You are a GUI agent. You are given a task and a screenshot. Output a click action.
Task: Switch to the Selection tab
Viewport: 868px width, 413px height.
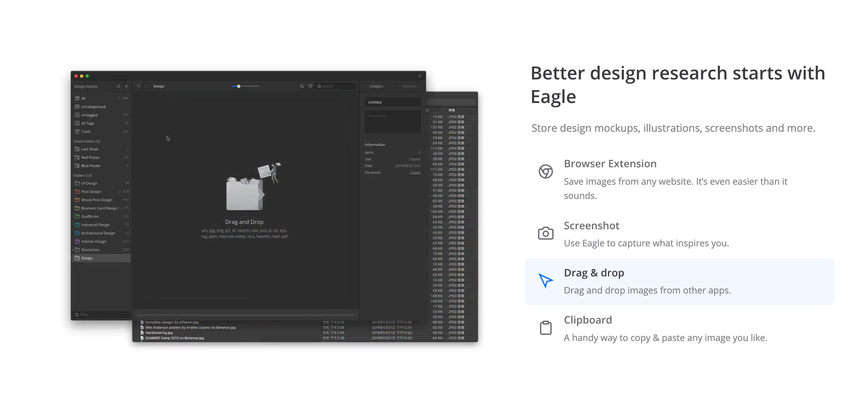[x=409, y=87]
